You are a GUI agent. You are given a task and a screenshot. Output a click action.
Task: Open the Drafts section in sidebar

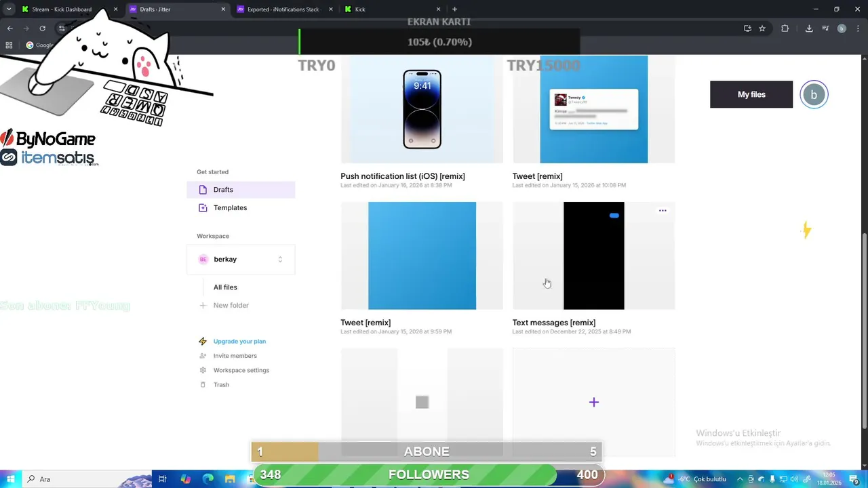click(x=241, y=190)
